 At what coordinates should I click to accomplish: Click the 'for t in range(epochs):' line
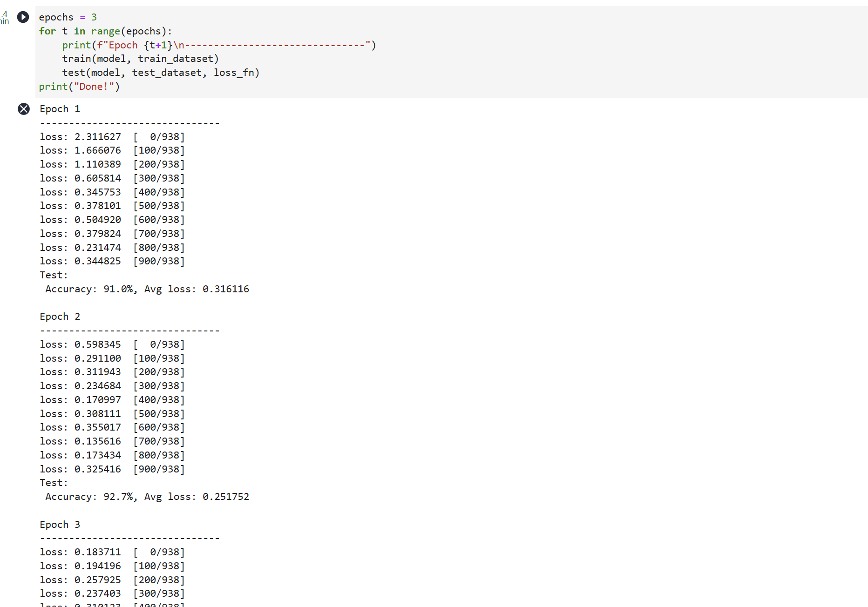106,31
